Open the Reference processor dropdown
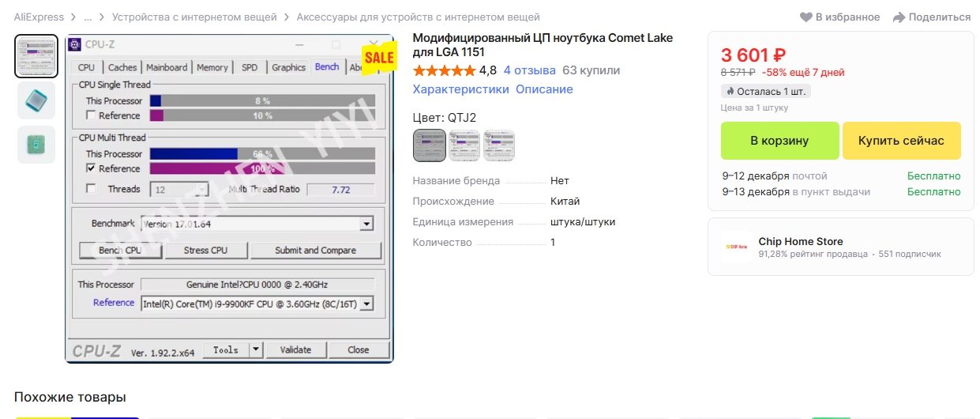 click(366, 304)
